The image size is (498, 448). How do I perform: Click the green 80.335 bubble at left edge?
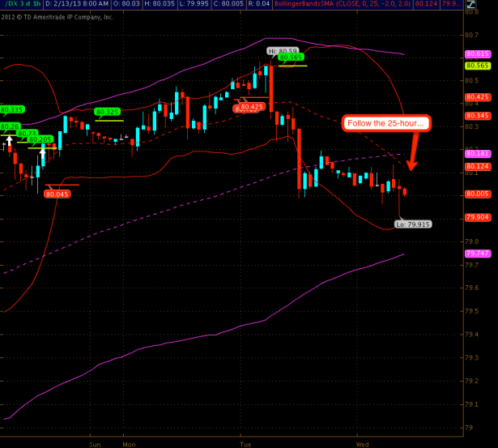point(11,109)
